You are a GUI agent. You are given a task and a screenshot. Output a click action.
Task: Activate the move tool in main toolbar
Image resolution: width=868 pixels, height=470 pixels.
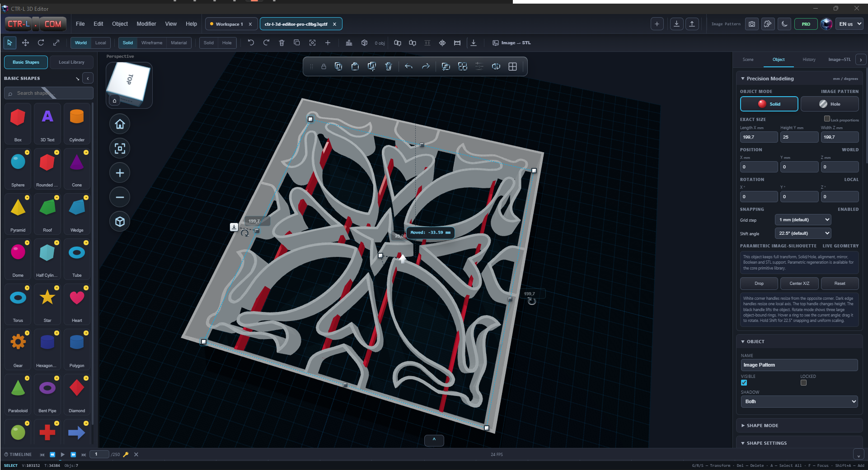pyautogui.click(x=25, y=42)
